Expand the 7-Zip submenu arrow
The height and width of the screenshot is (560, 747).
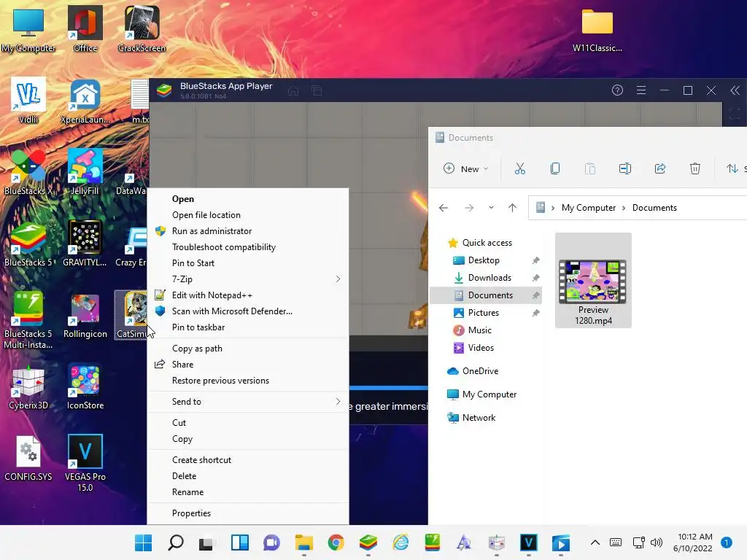338,279
